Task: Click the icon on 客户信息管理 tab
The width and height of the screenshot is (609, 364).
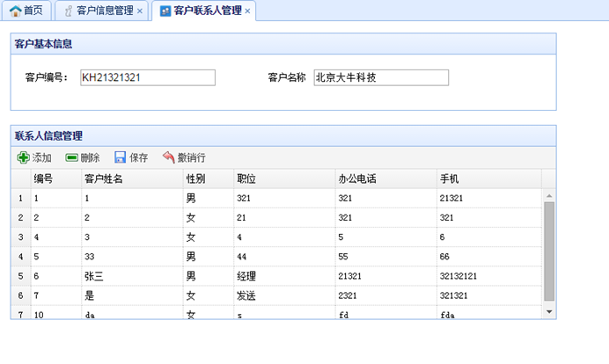Action: click(69, 11)
